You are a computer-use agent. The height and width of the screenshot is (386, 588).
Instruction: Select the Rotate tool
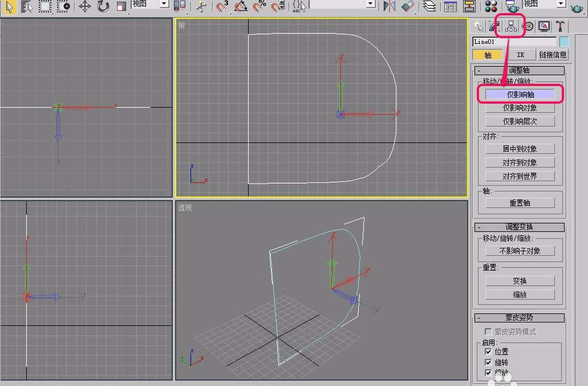coord(103,6)
